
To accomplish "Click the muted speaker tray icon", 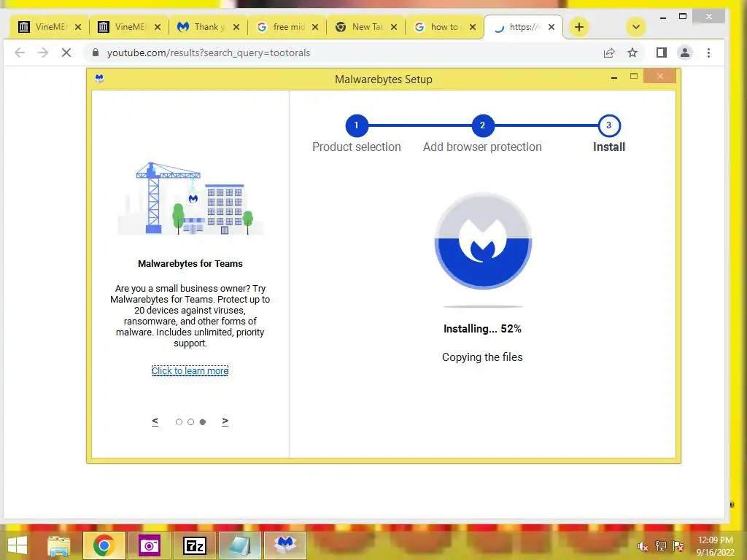I will coord(643,546).
